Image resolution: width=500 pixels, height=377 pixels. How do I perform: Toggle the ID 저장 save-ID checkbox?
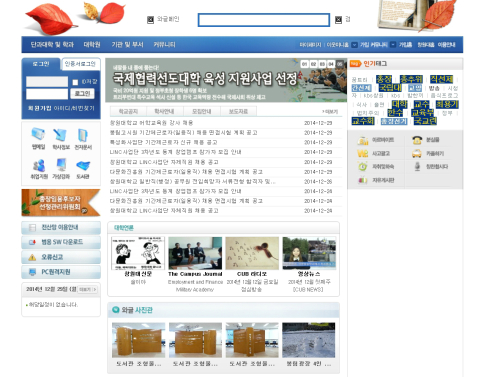(75, 82)
